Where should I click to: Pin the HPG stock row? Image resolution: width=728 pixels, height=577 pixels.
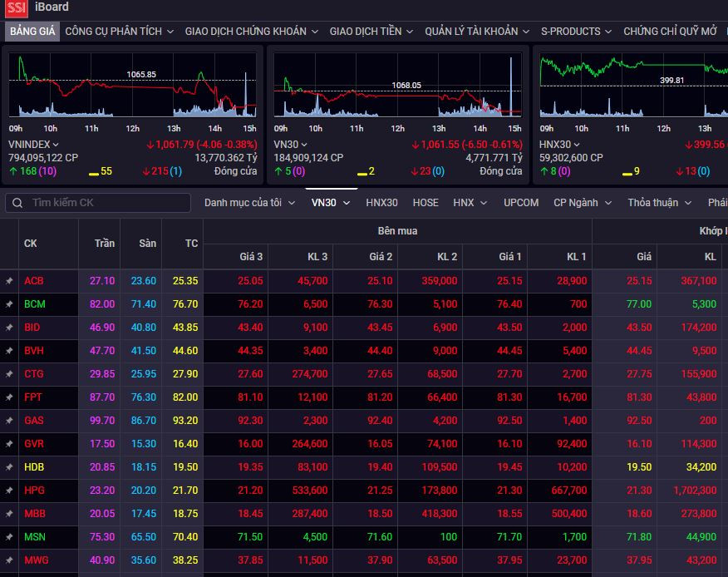9,491
